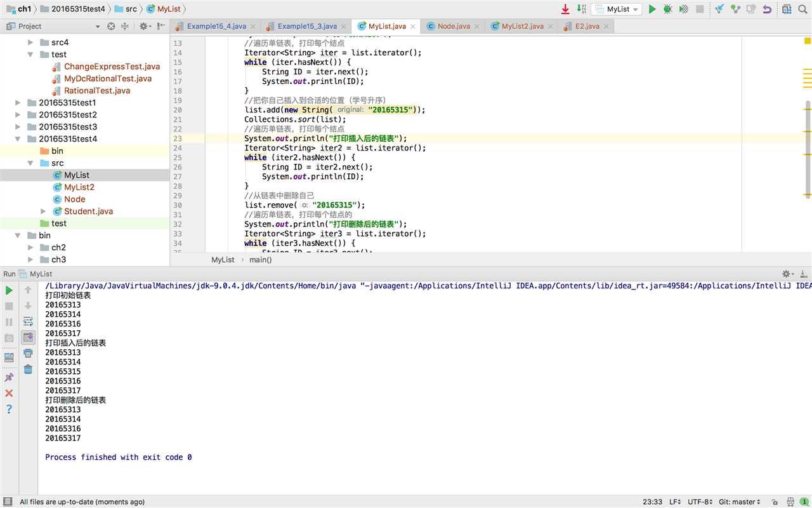Click the main() breadcrumb below the editor

click(x=260, y=260)
